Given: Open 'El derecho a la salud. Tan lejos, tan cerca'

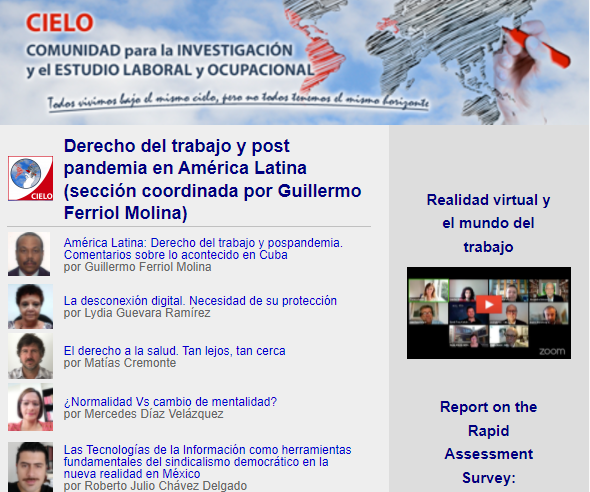Looking at the screenshot, I should (175, 351).
